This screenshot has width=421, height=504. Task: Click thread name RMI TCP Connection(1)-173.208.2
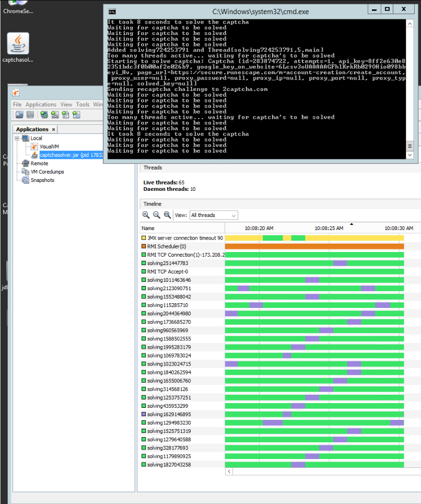(x=185, y=255)
